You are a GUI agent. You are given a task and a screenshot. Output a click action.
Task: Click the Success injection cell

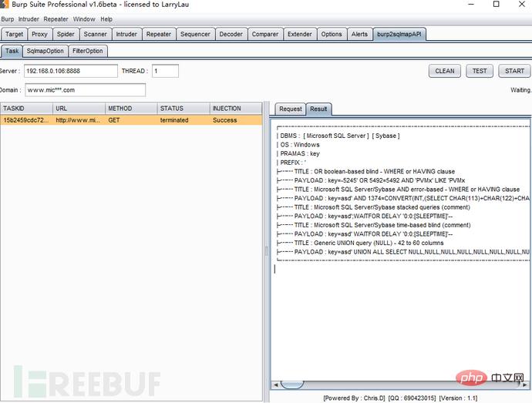pos(236,120)
